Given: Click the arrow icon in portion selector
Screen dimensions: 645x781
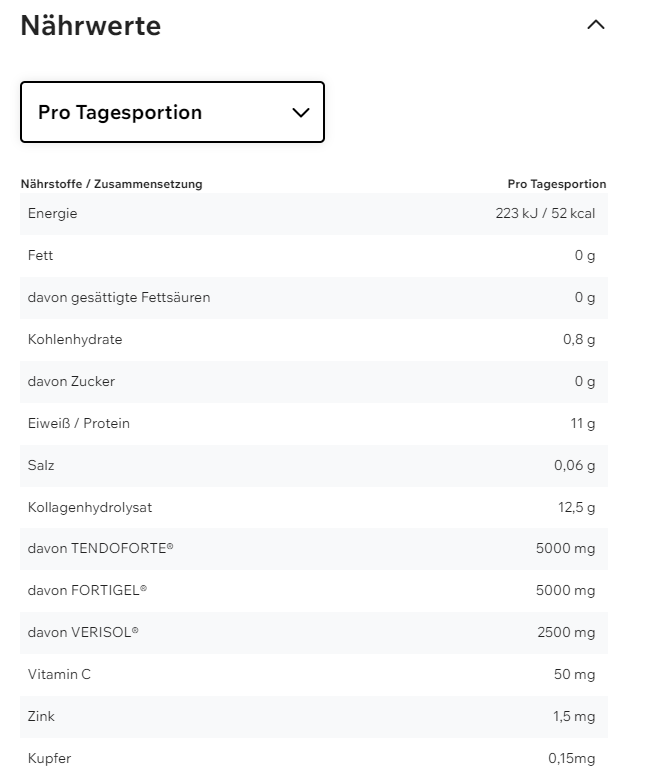Looking at the screenshot, I should pyautogui.click(x=300, y=113).
